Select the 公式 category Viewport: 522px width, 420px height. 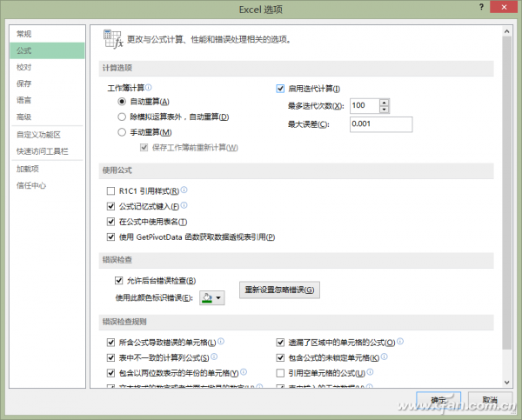tap(47, 50)
